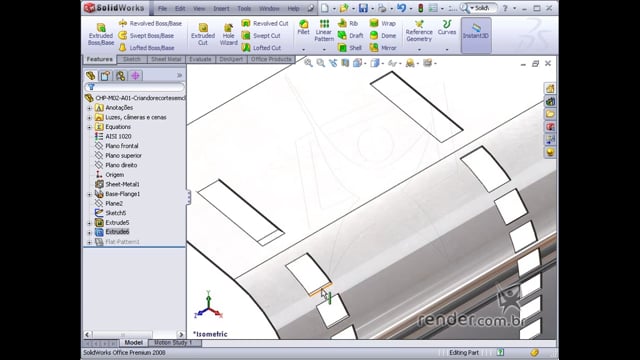Image resolution: width=640 pixels, height=360 pixels.
Task: Expand the Base-Flange1 tree node
Action: click(x=89, y=194)
